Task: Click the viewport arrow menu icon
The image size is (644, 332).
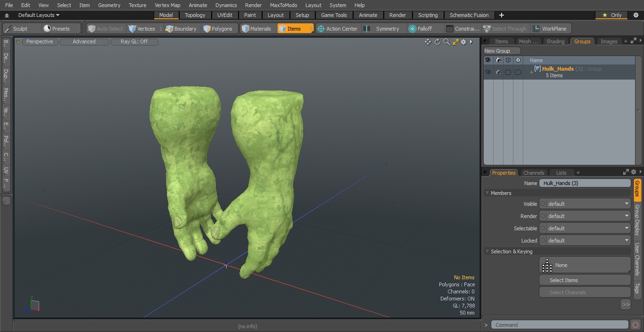Action: point(471,42)
